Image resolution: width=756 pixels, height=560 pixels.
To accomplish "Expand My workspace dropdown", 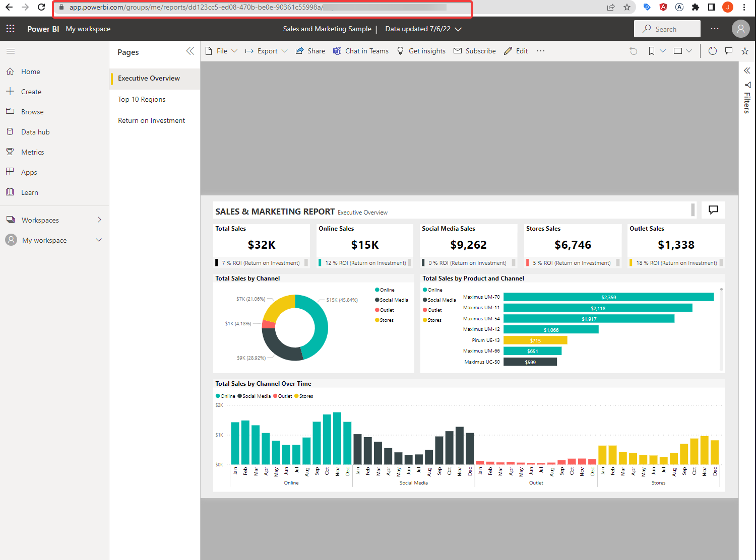I will 99,240.
